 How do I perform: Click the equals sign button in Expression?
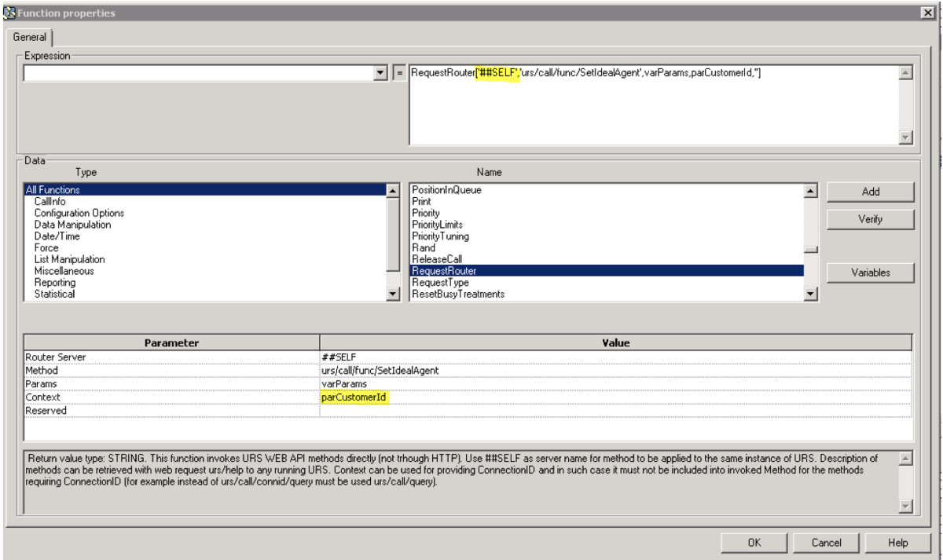click(398, 73)
